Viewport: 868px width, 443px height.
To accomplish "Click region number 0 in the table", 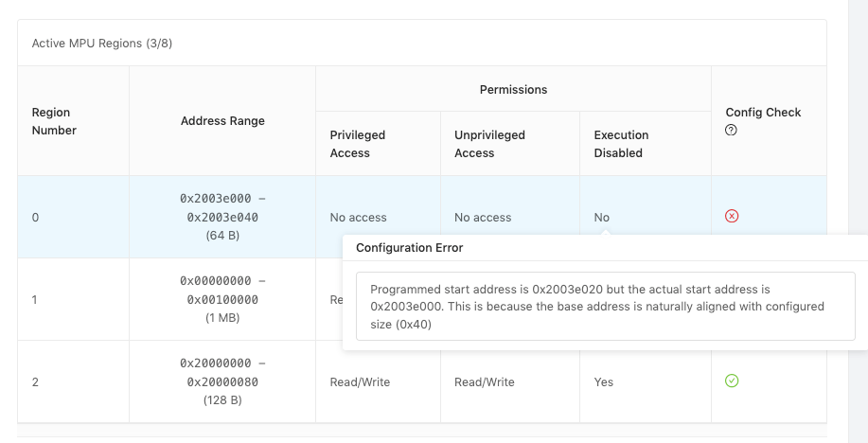I will (36, 218).
